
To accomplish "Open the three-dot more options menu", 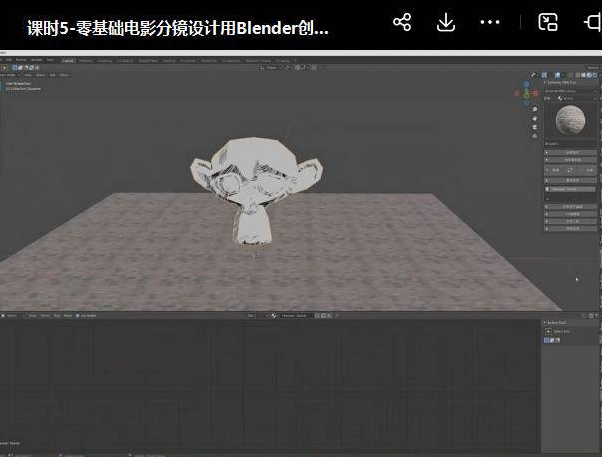I will click(490, 22).
